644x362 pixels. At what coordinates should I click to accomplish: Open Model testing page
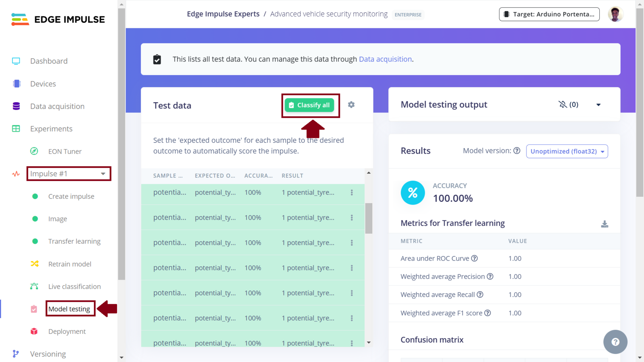tap(69, 309)
